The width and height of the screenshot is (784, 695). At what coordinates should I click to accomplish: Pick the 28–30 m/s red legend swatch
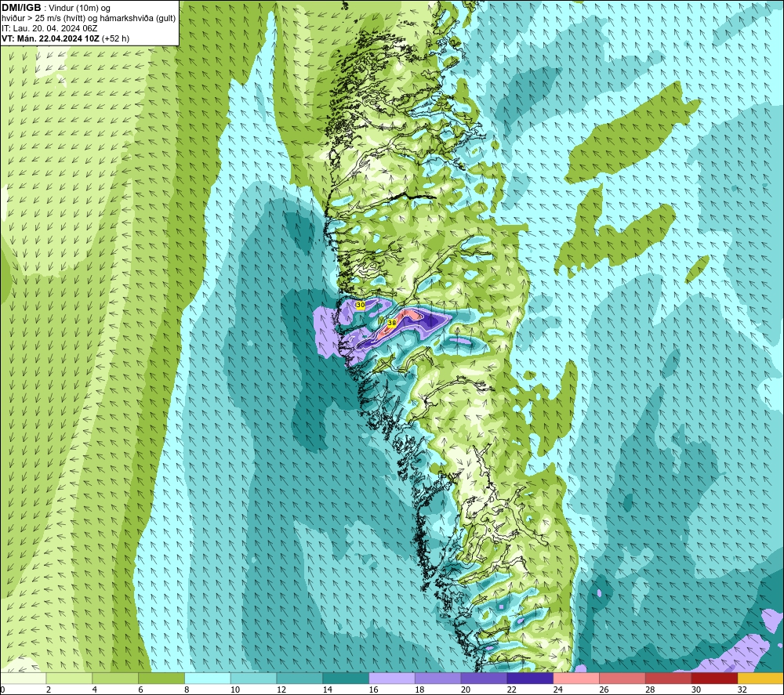[669, 679]
